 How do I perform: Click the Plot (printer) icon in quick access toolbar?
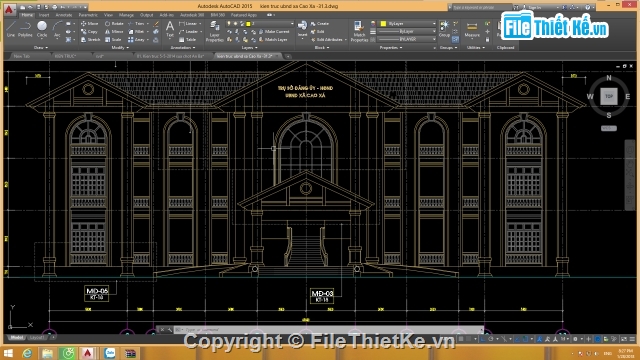click(54, 7)
